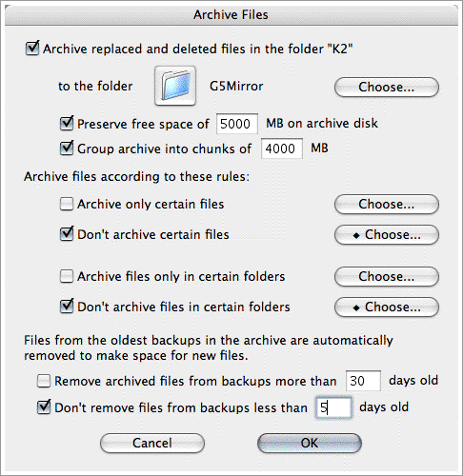
Task: Click the 30 days old field
Action: pyautogui.click(x=363, y=381)
